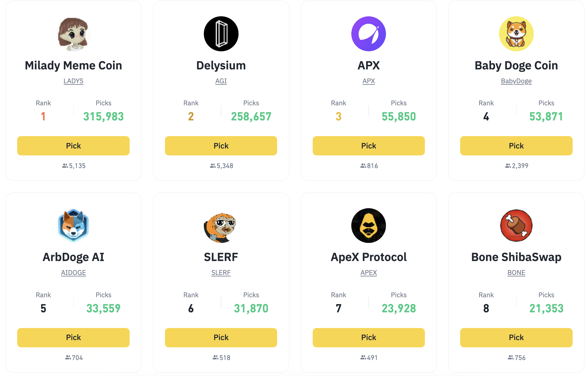Click the Bone ShibaSwap meat icon
Viewport: 588px width, 376px height.
(x=516, y=225)
